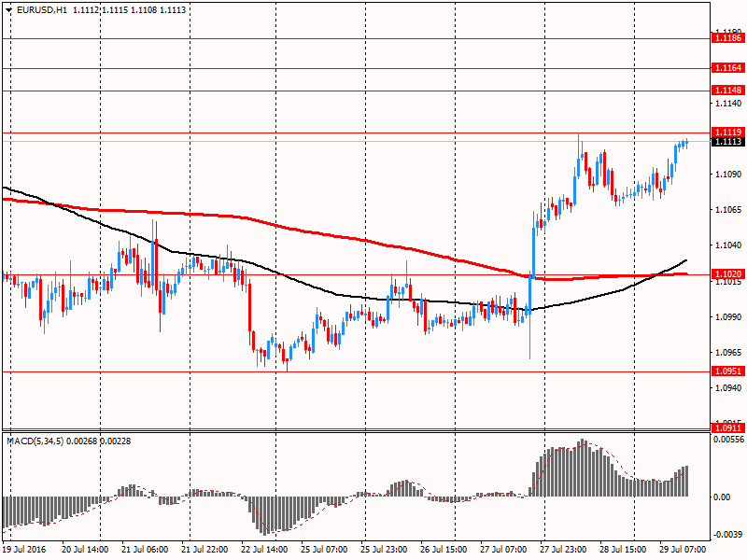Click the EURUSD,H1 chart title text
Image resolution: width=747 pixels, height=560 pixels.
click(x=42, y=9)
